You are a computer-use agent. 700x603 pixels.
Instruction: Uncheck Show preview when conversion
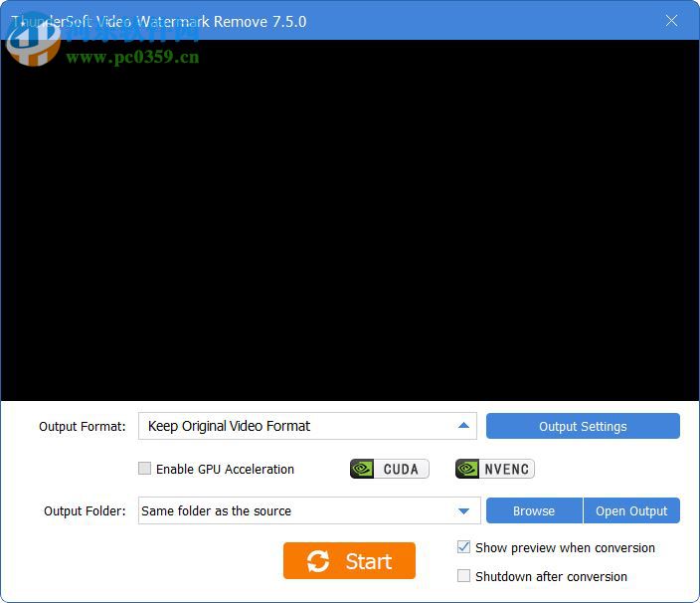pos(463,546)
